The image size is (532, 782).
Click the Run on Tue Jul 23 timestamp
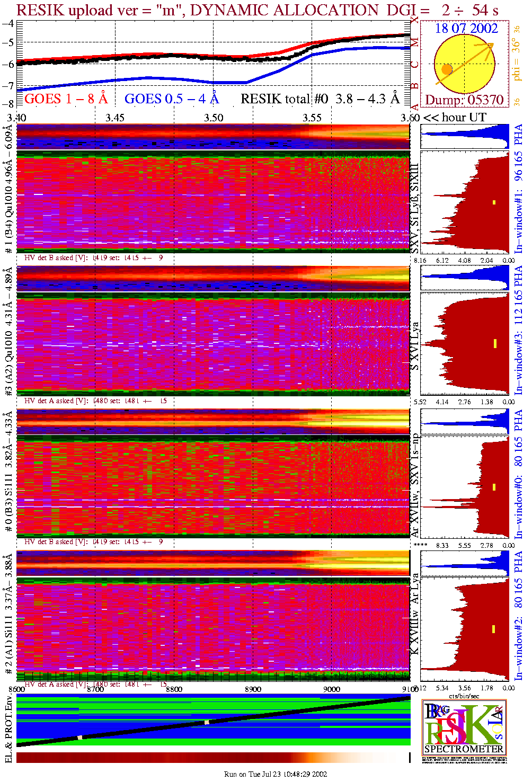[x=276, y=774]
